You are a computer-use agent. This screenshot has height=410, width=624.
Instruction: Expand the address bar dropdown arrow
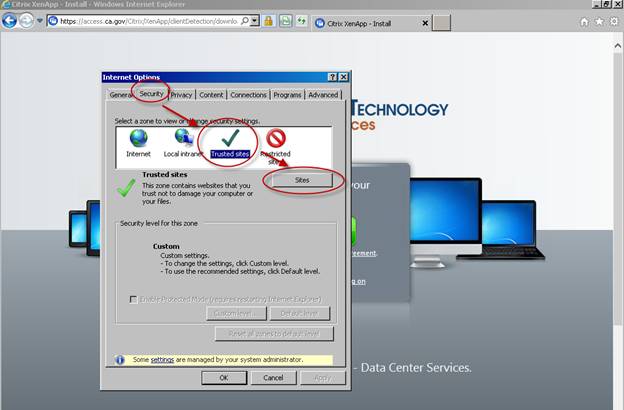[x=255, y=20]
